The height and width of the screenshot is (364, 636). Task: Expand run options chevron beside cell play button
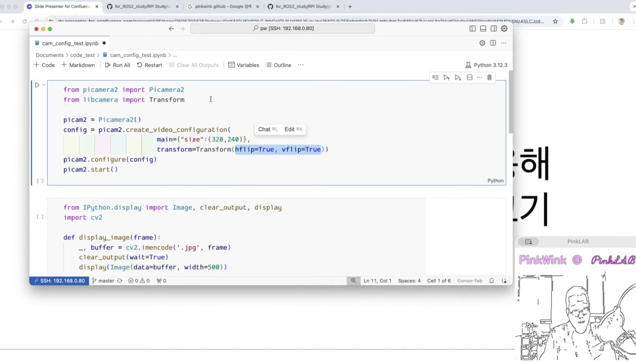(x=44, y=85)
